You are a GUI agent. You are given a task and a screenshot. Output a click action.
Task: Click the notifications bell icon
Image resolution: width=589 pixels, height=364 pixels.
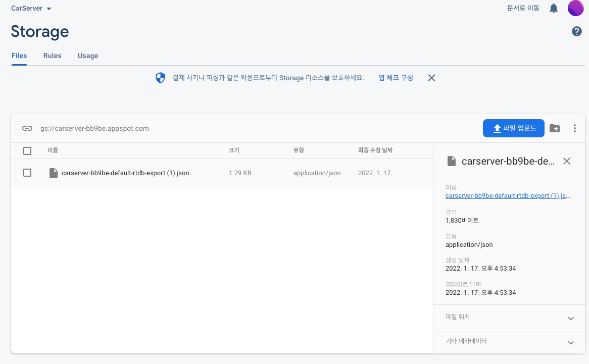pyautogui.click(x=554, y=8)
